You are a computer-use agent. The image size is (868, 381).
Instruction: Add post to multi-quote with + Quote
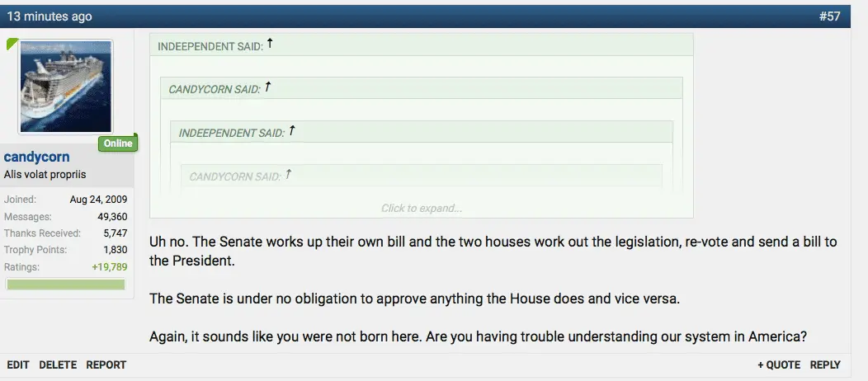click(779, 365)
